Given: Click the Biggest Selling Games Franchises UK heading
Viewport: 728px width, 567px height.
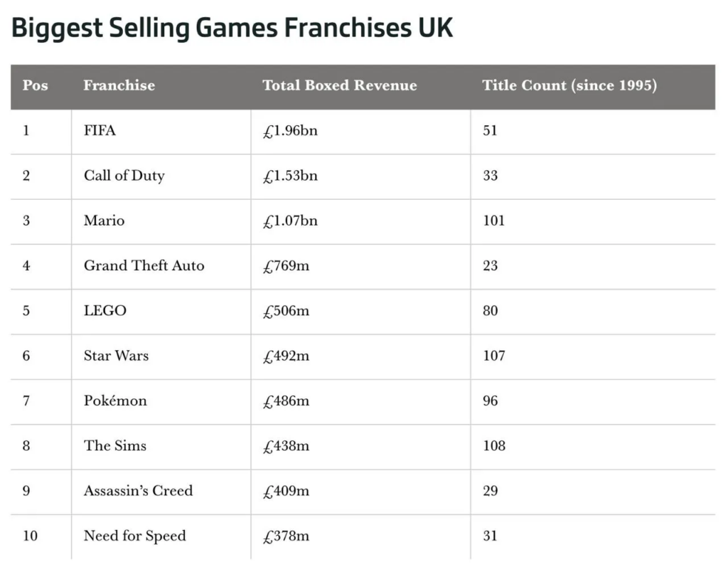Looking at the screenshot, I should (x=232, y=28).
